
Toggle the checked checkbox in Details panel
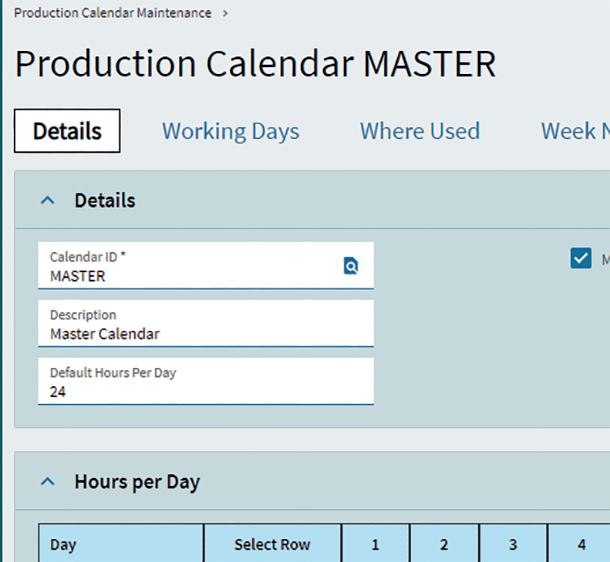tap(581, 259)
